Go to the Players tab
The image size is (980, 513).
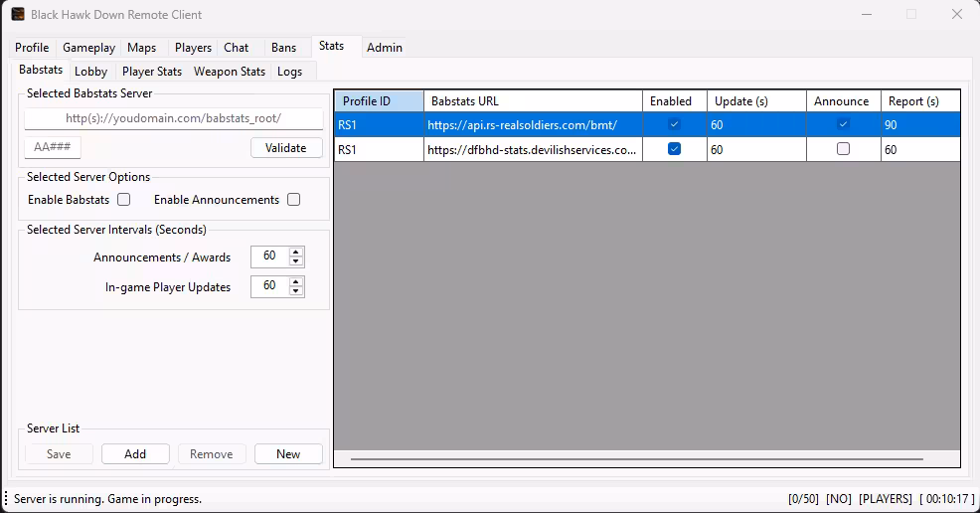tap(193, 48)
